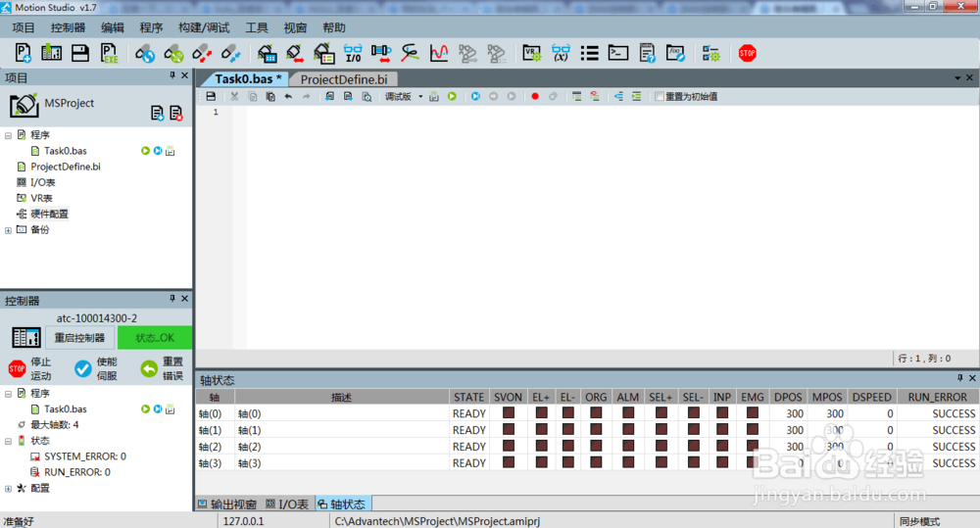The image size is (980, 528).
Task: Click the save disk icon in main toolbar
Action: click(80, 53)
